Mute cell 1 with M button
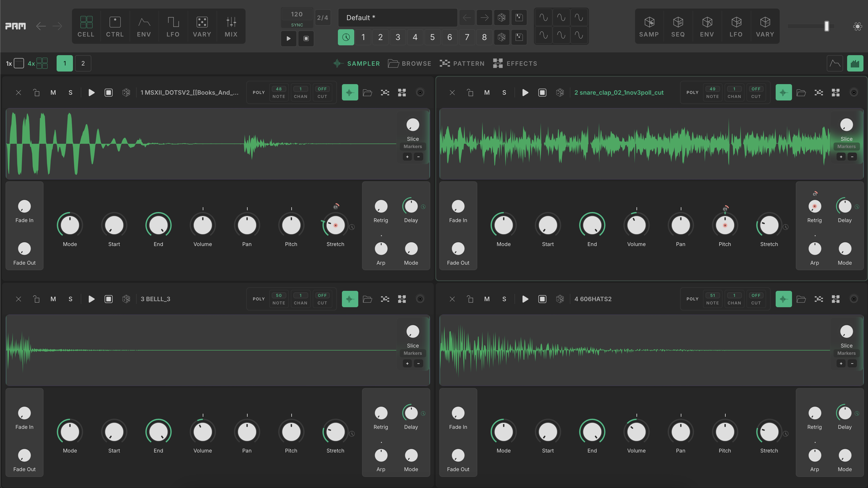This screenshot has width=868, height=488. (x=53, y=92)
